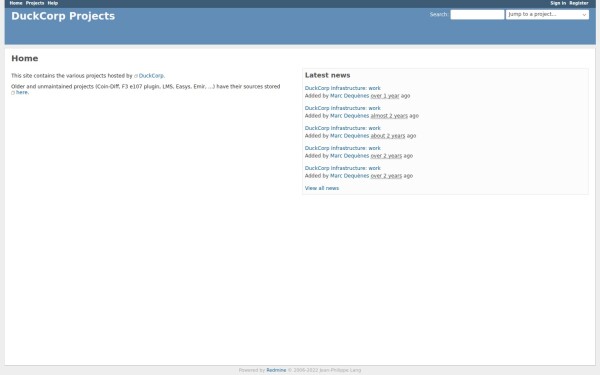600x375 pixels.
Task: Open news item added almost 2 years ago
Action: click(x=342, y=108)
